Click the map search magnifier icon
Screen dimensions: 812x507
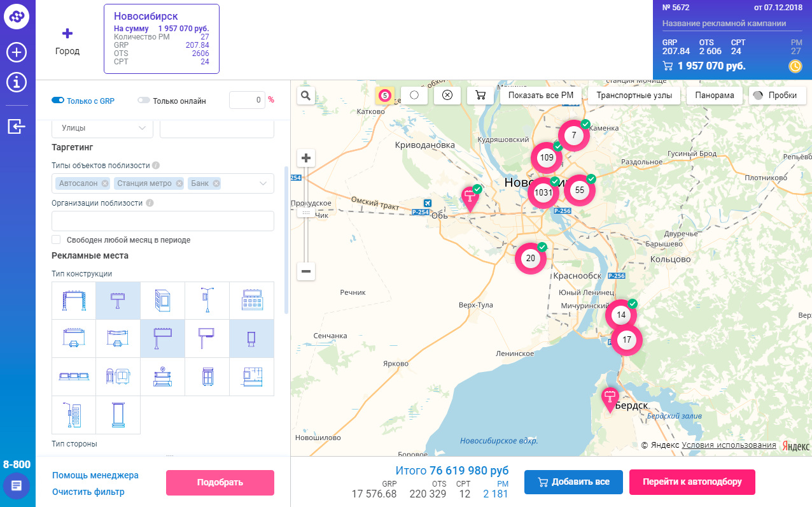tap(306, 96)
